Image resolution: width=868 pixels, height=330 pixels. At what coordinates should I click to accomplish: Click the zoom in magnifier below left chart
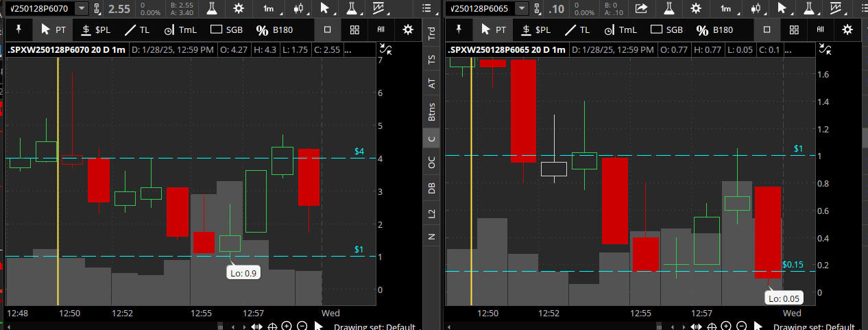[287, 326]
